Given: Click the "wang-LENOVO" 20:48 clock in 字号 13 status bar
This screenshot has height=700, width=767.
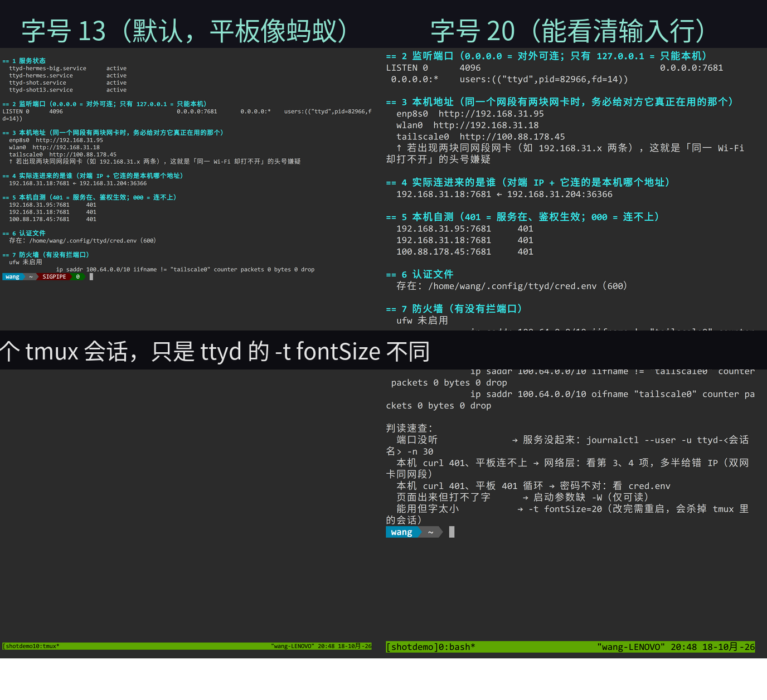Looking at the screenshot, I should (322, 646).
